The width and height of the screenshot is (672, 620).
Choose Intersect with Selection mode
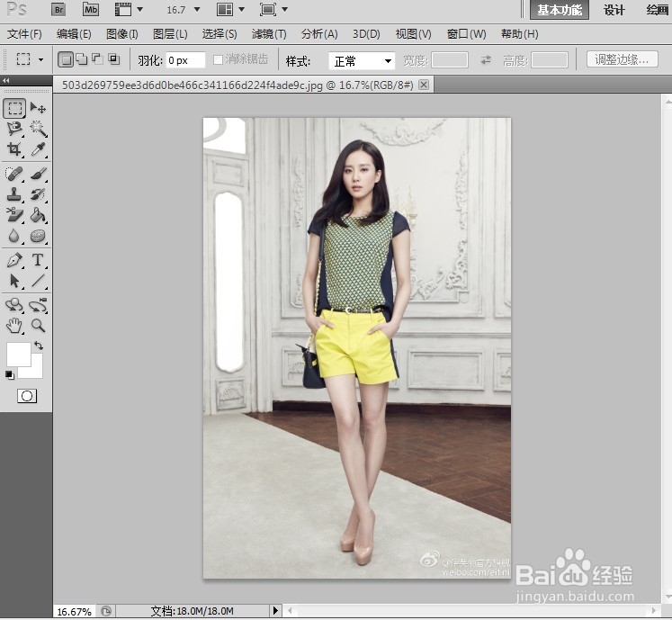(x=114, y=59)
